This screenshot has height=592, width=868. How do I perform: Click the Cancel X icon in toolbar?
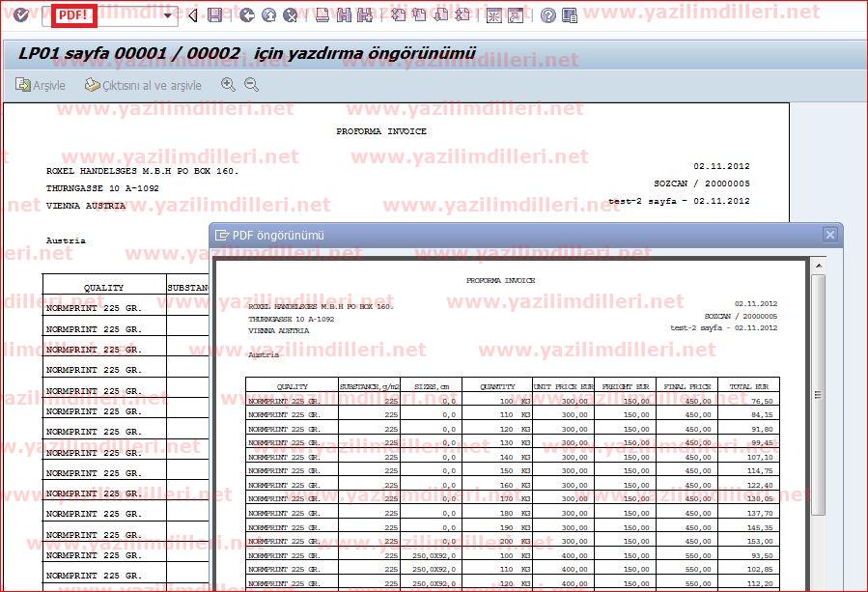pos(290,14)
